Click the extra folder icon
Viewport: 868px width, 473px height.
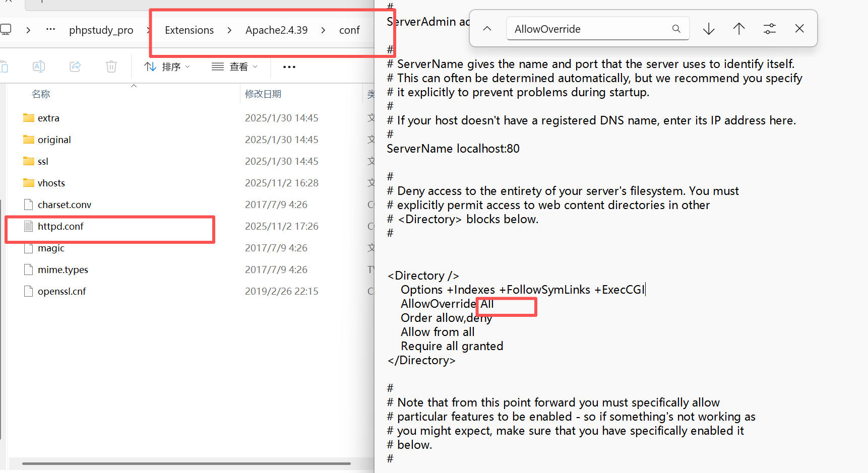[x=29, y=118]
